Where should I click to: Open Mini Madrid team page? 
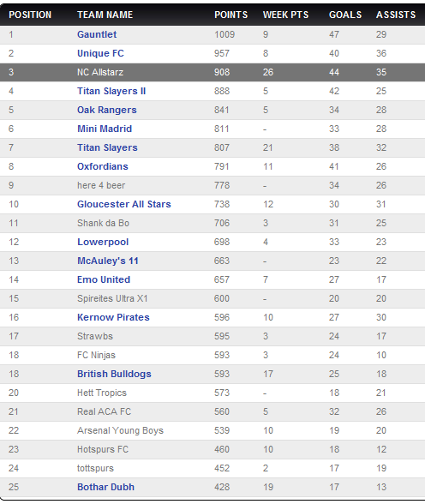coord(105,129)
